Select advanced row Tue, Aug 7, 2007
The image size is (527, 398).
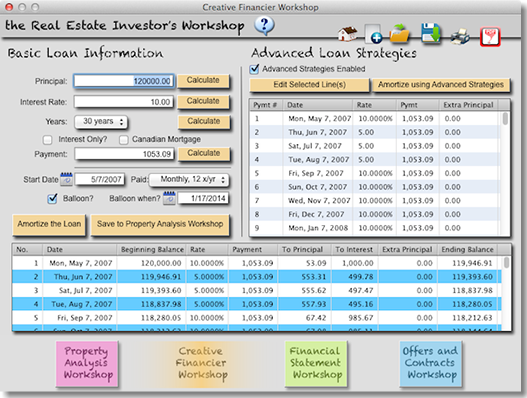375,160
